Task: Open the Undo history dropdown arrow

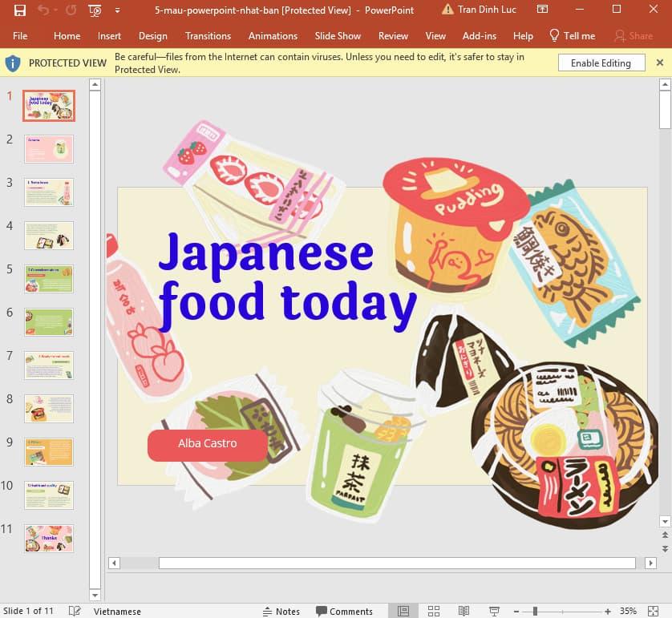Action: pos(55,10)
